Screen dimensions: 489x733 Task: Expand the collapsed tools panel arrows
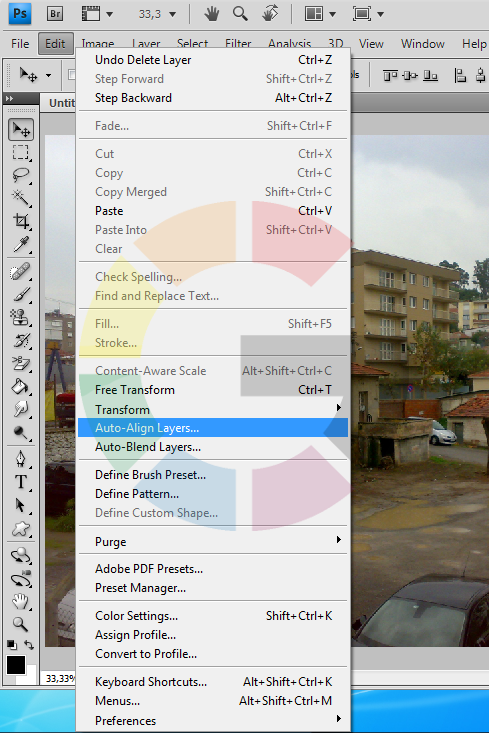9,99
